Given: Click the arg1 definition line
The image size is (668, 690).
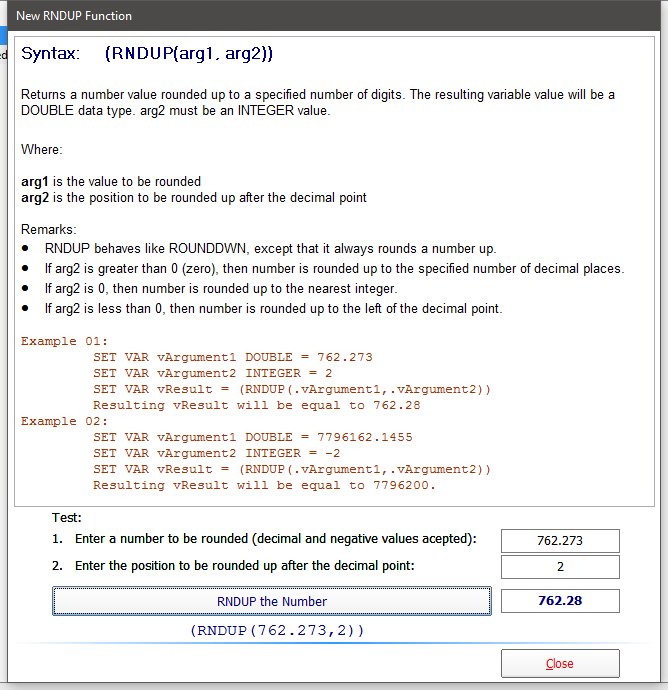Looking at the screenshot, I should [x=111, y=181].
